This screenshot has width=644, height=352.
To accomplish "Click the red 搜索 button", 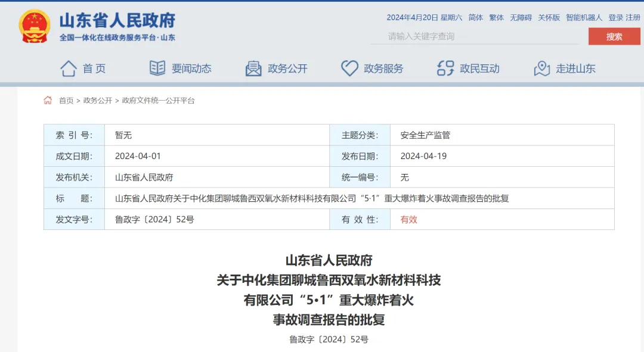I will tap(614, 36).
